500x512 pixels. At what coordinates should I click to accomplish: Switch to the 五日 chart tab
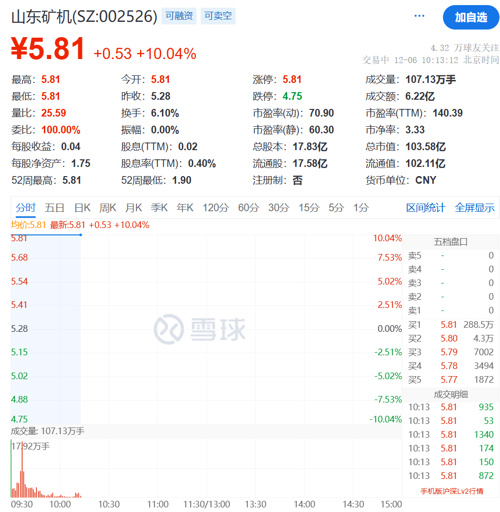point(55,208)
